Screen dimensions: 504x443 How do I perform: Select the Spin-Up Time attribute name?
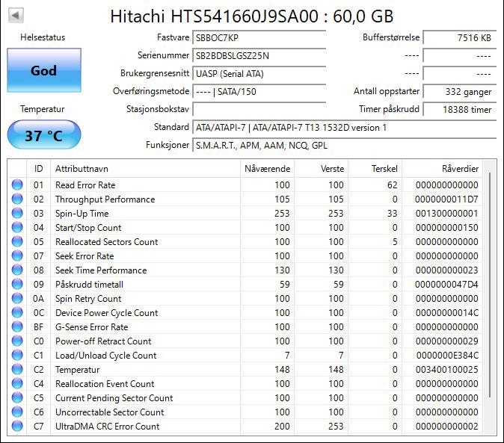pyautogui.click(x=82, y=213)
